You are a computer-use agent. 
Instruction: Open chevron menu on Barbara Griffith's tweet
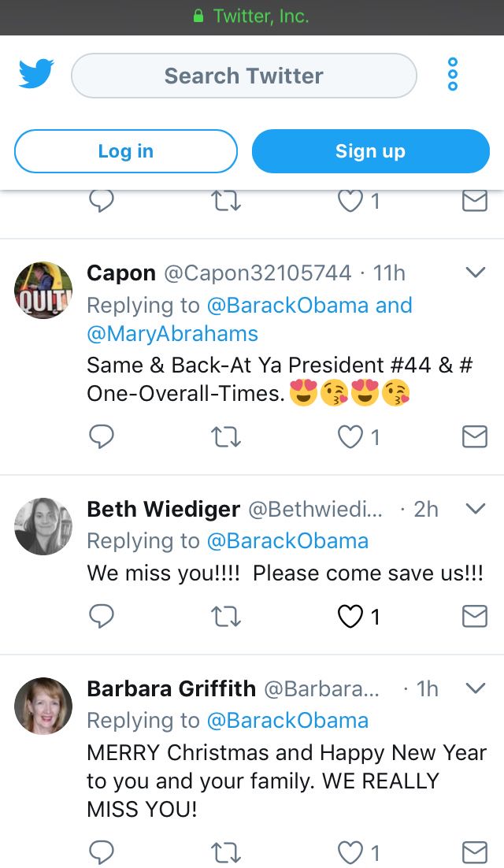coord(476,688)
